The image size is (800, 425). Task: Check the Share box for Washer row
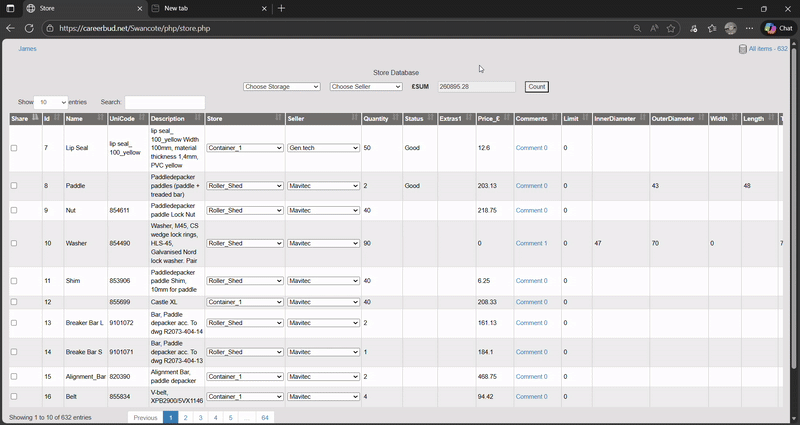point(14,243)
